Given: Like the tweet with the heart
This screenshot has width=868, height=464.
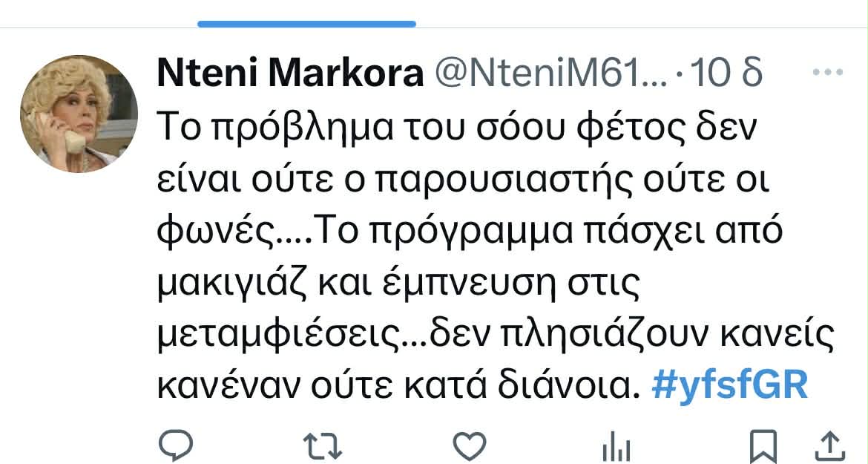Looking at the screenshot, I should click(x=469, y=445).
